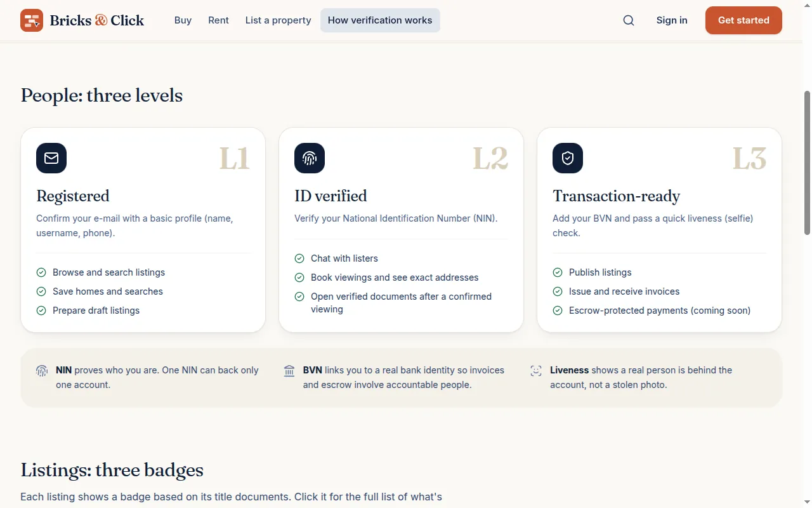The width and height of the screenshot is (812, 508).
Task: Click the Registered card heading
Action: click(x=73, y=196)
